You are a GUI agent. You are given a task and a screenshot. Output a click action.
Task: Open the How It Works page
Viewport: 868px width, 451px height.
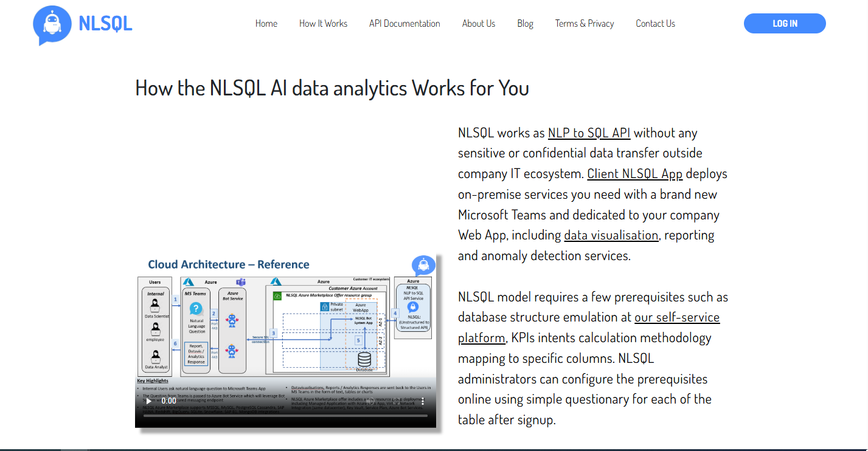(323, 24)
